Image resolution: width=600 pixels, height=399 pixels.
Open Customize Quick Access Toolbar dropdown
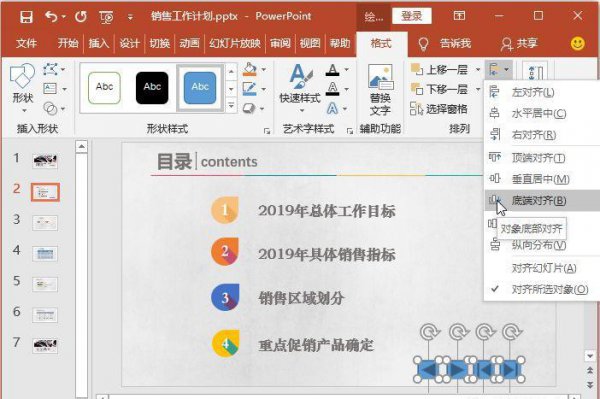click(130, 17)
